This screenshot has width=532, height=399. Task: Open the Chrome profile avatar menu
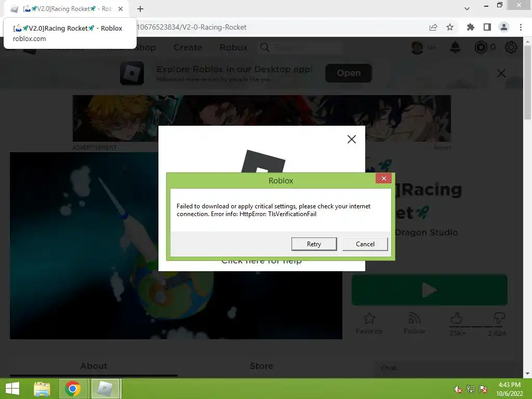(504, 27)
